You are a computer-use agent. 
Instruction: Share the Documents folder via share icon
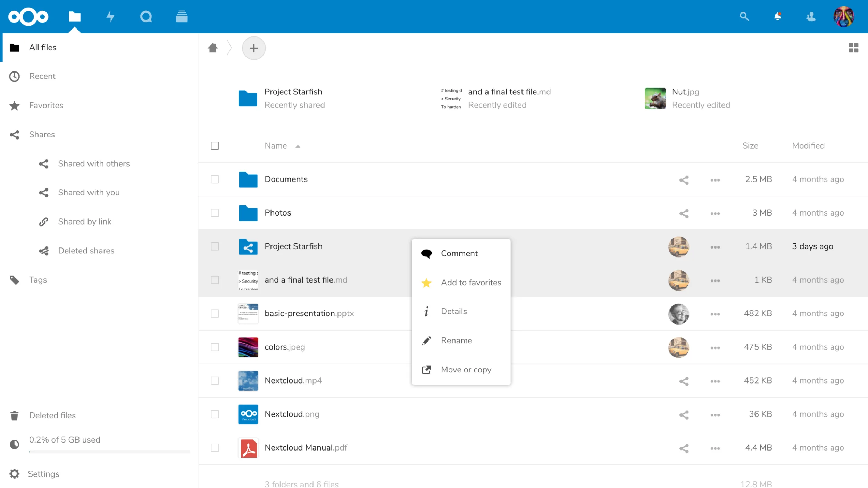pyautogui.click(x=684, y=180)
